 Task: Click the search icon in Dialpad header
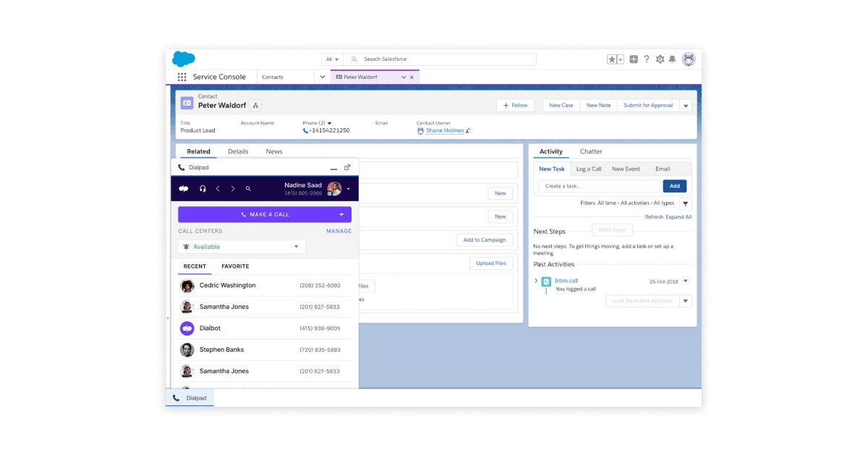(248, 189)
